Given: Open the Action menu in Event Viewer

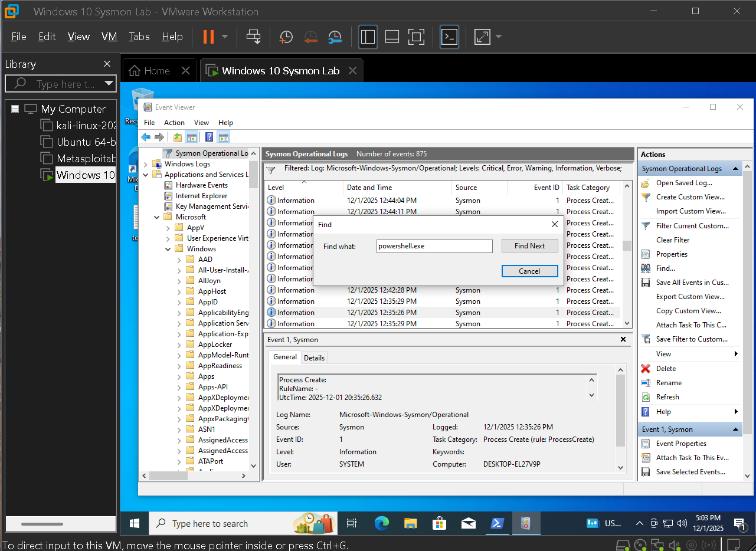Looking at the screenshot, I should pyautogui.click(x=174, y=122).
